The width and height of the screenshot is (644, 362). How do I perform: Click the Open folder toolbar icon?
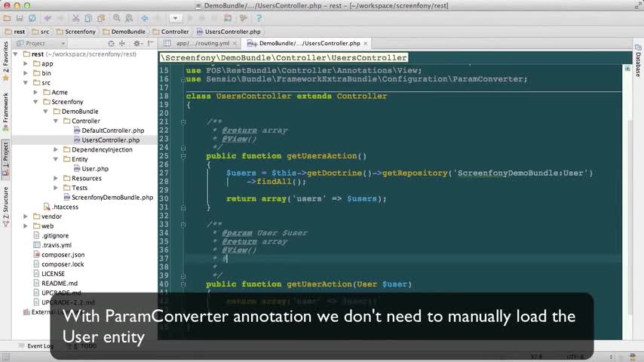7,18
